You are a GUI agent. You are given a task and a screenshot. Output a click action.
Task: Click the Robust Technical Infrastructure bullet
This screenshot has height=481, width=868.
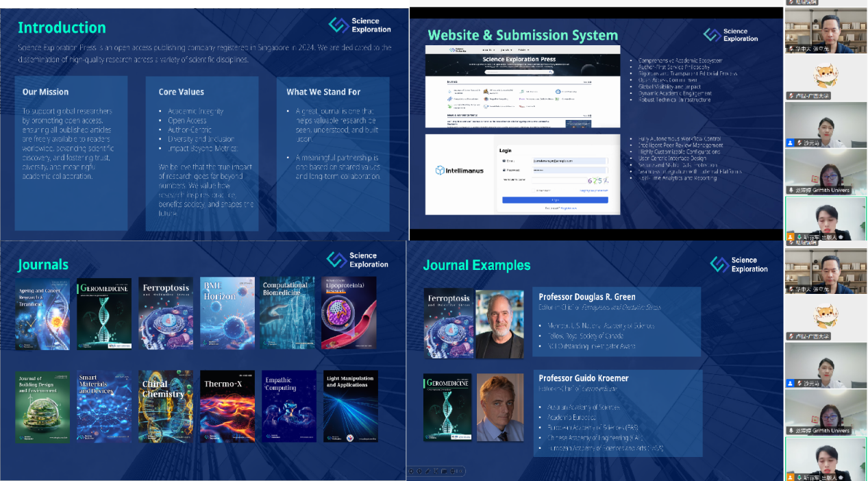click(674, 100)
